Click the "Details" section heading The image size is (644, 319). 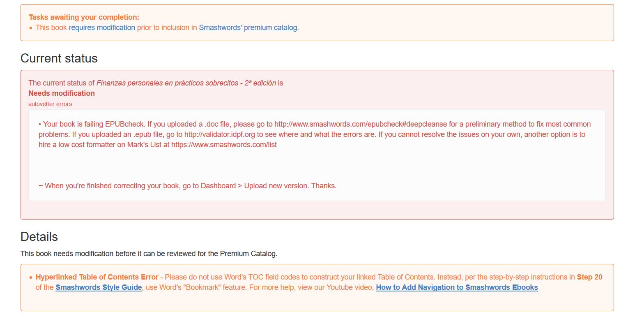click(39, 237)
